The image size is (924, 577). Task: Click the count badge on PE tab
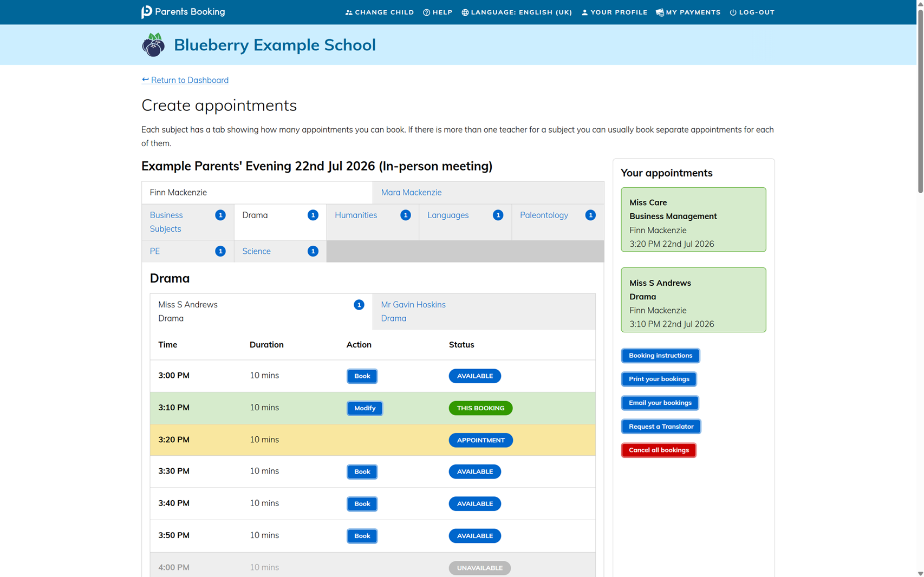pyautogui.click(x=220, y=251)
